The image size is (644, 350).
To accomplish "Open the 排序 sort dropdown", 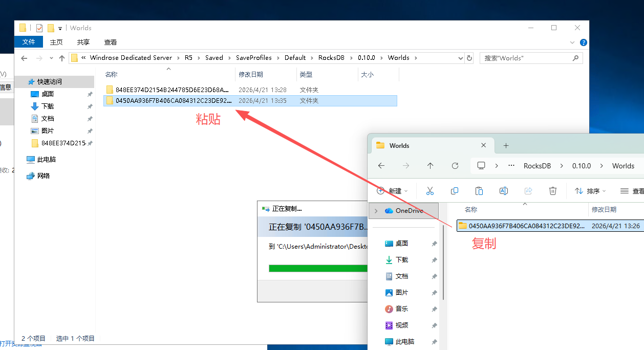I will pyautogui.click(x=590, y=191).
